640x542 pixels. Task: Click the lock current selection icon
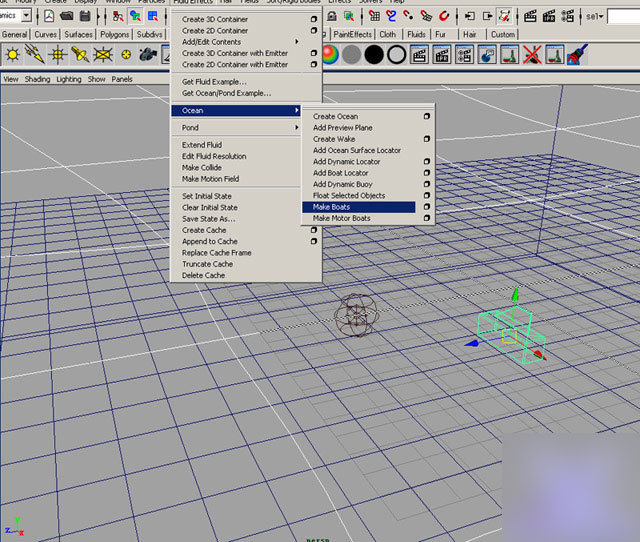[332, 16]
